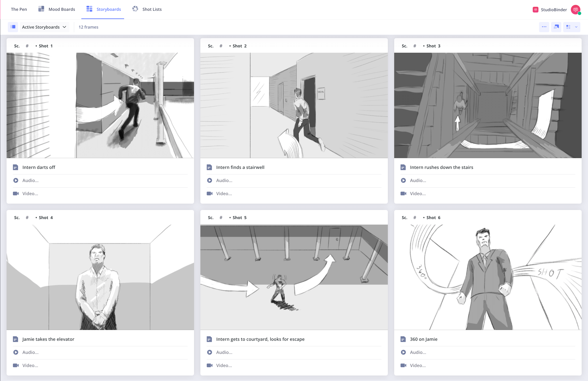Click the 12 frames count label
Viewport: 588px width, 381px height.
(88, 26)
